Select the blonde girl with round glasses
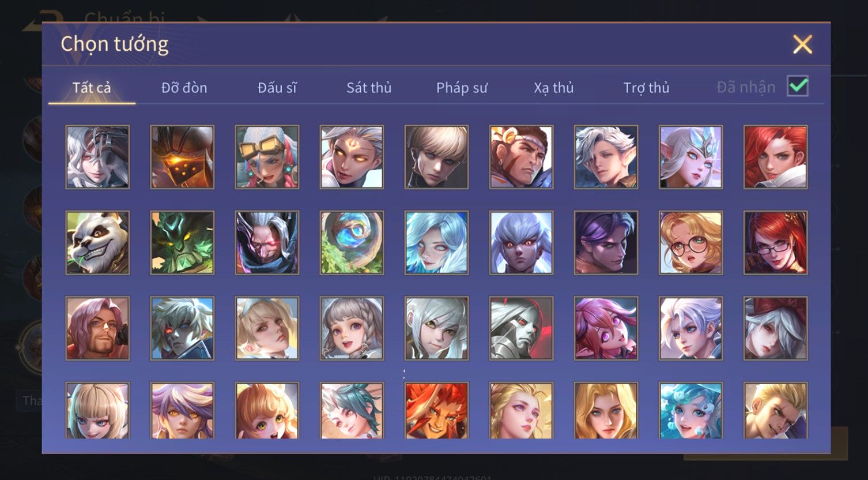The height and width of the screenshot is (480, 868). (x=690, y=242)
